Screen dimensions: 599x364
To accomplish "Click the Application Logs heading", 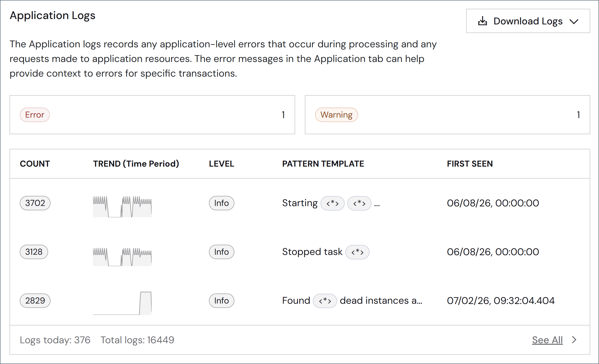I will click(52, 16).
